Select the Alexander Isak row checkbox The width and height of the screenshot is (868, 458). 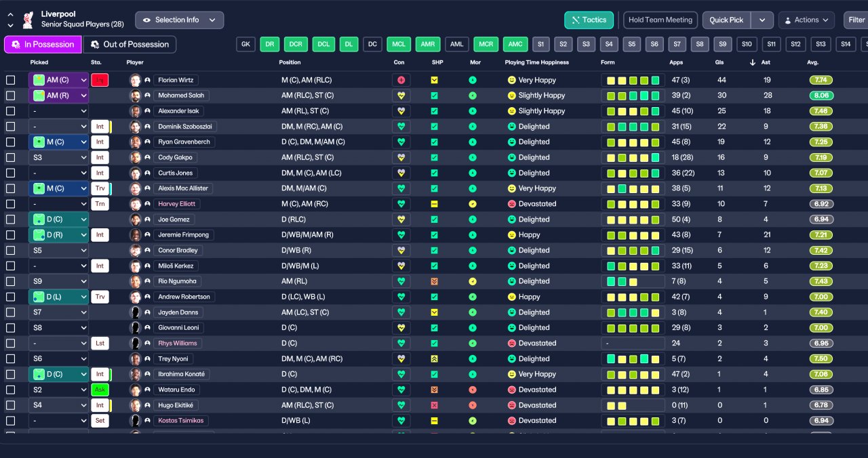[x=10, y=111]
